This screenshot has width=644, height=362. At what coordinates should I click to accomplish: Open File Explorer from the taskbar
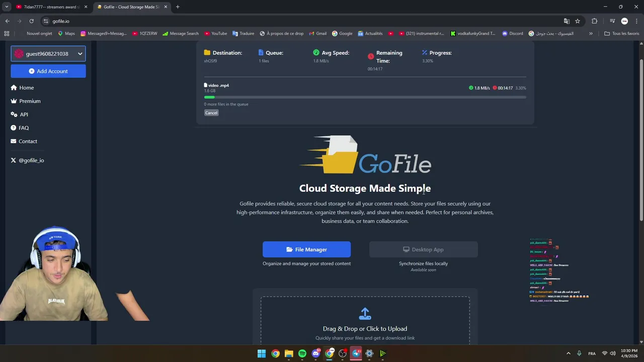click(x=289, y=353)
